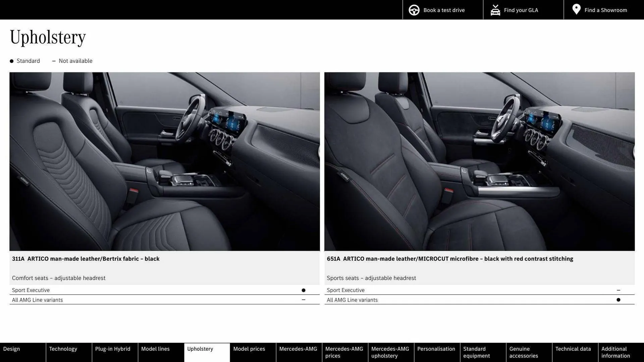Open the Upholstery tab
The height and width of the screenshot is (362, 644).
tap(200, 349)
